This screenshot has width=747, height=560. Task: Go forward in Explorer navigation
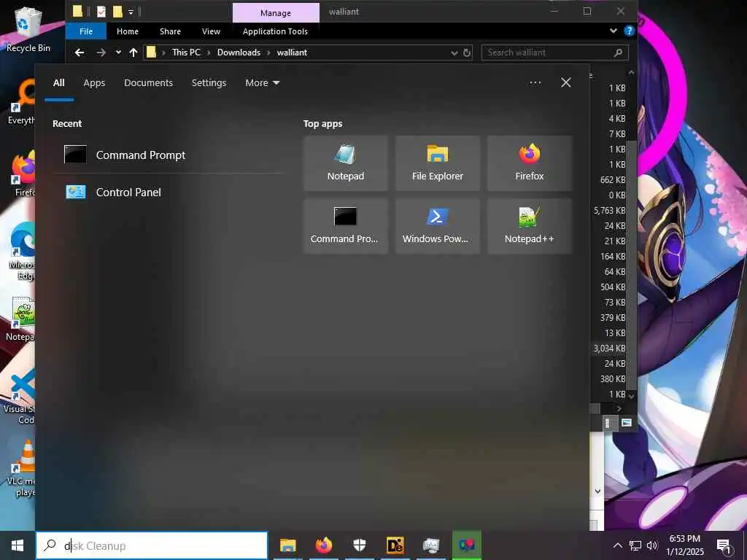101,52
